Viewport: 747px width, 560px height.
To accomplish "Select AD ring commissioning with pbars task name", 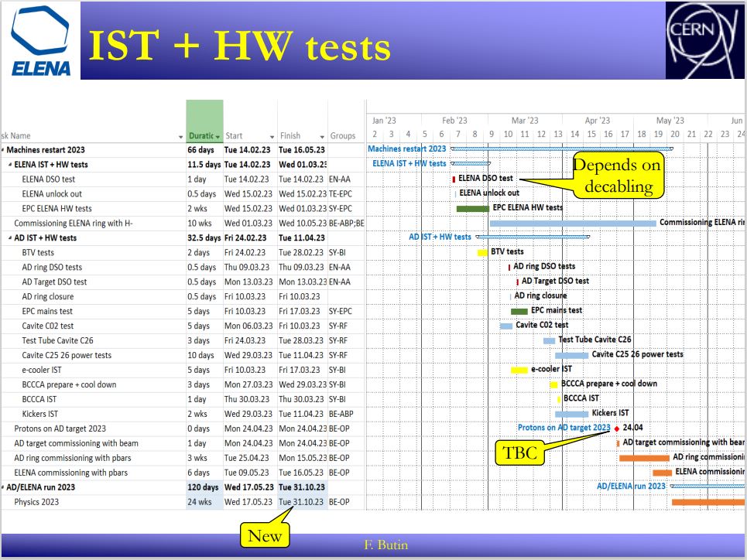I will tap(73, 458).
